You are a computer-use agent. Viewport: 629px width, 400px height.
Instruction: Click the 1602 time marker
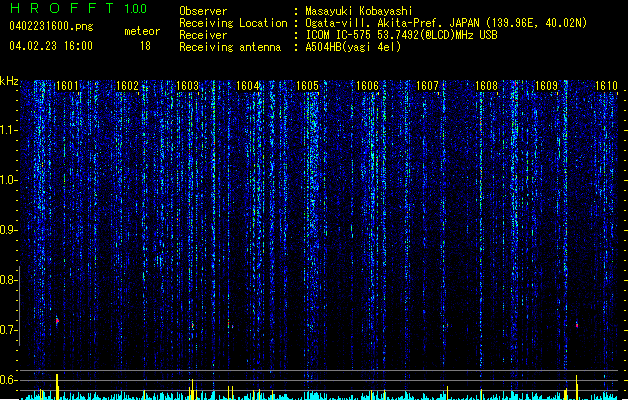pos(127,86)
